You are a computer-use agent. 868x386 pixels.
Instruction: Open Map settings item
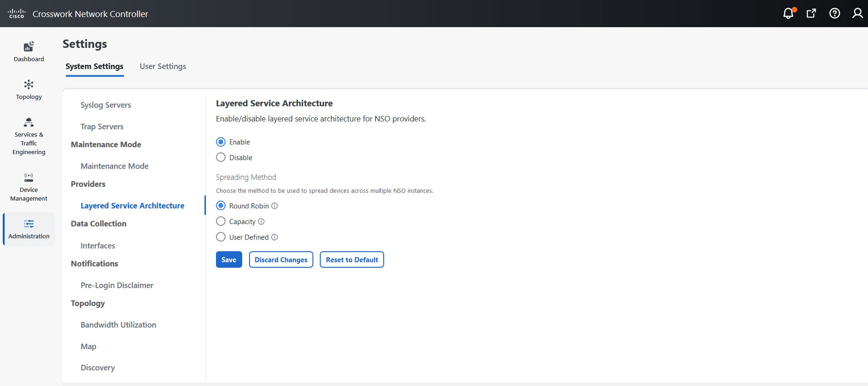[x=88, y=346]
